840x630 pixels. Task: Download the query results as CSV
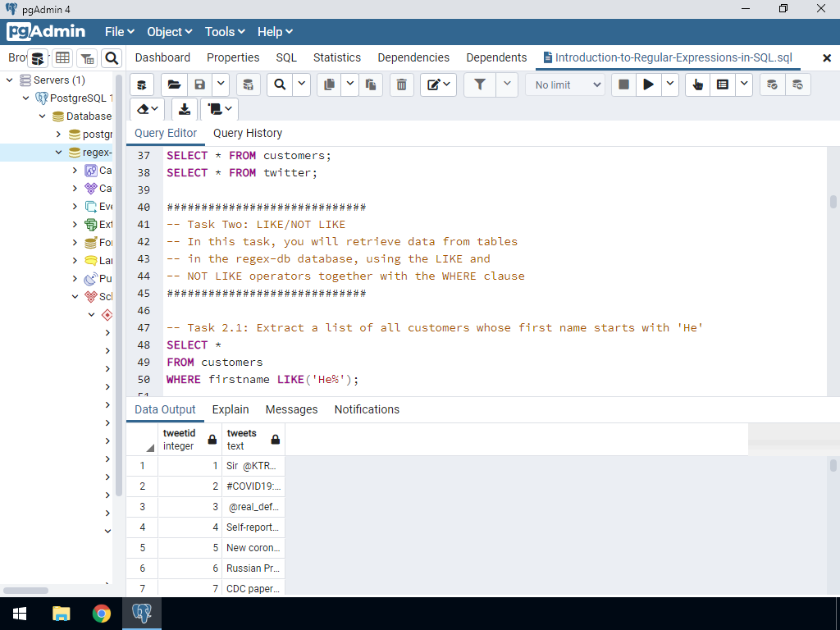tap(183, 107)
